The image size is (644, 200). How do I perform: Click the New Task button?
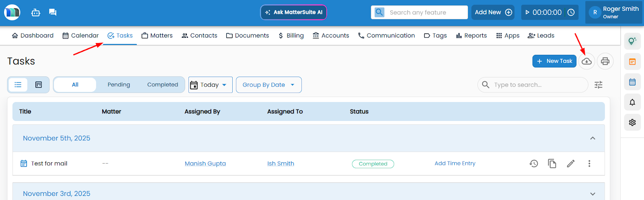coord(554,61)
